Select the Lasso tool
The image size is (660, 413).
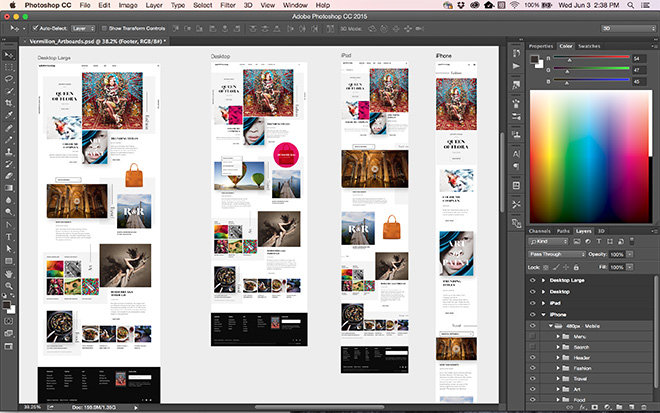tap(9, 78)
